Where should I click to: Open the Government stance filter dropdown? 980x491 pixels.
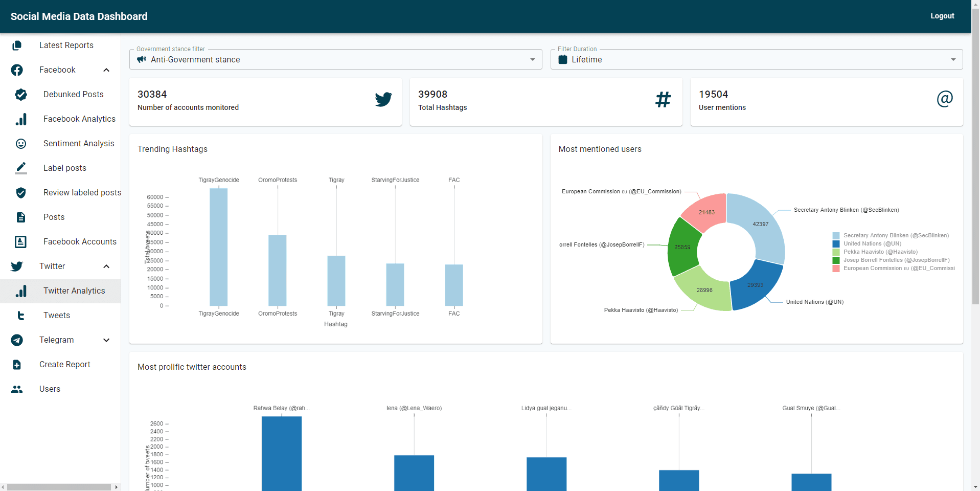[335, 60]
